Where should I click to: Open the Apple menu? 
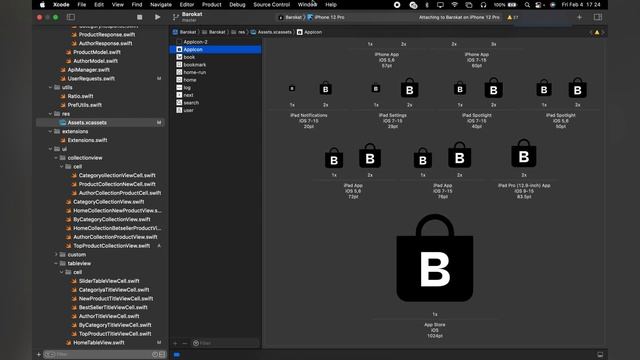(x=42, y=5)
